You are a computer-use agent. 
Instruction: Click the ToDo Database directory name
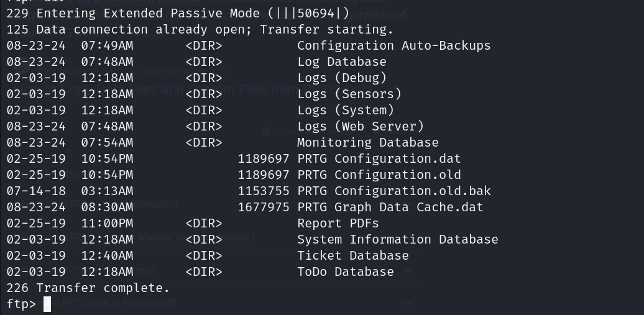(345, 272)
